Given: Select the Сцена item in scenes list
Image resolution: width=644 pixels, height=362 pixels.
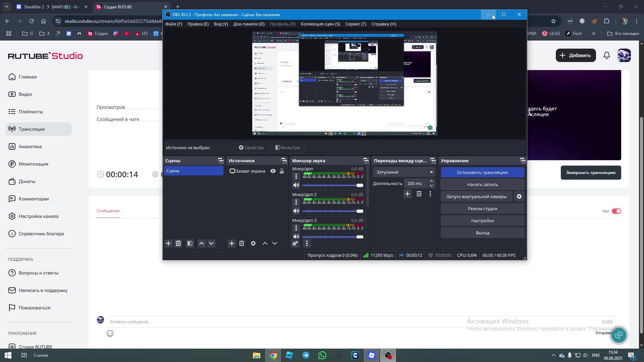Looking at the screenshot, I should (194, 171).
